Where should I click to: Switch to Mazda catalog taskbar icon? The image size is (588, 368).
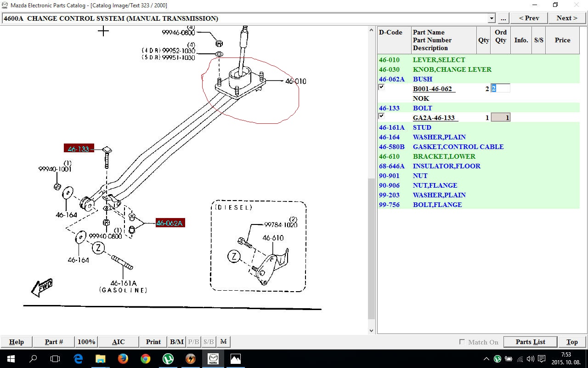click(213, 359)
